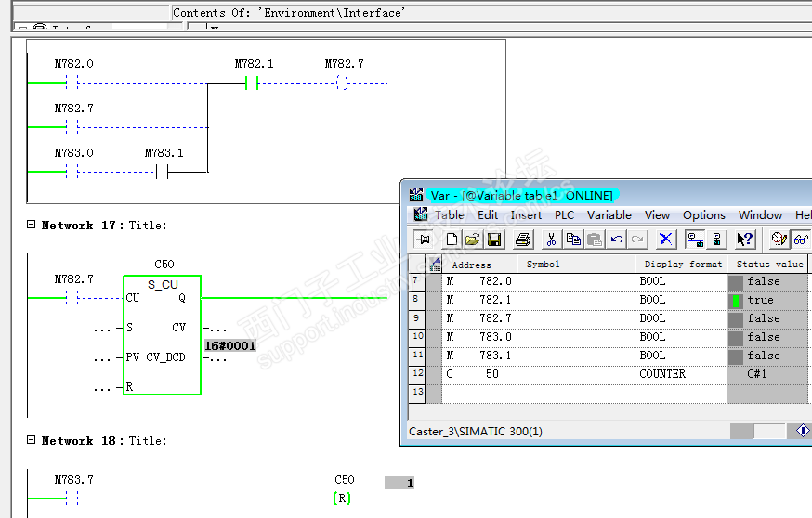Click the C#1 status value cell
The width and height of the screenshot is (812, 518).
tap(767, 374)
